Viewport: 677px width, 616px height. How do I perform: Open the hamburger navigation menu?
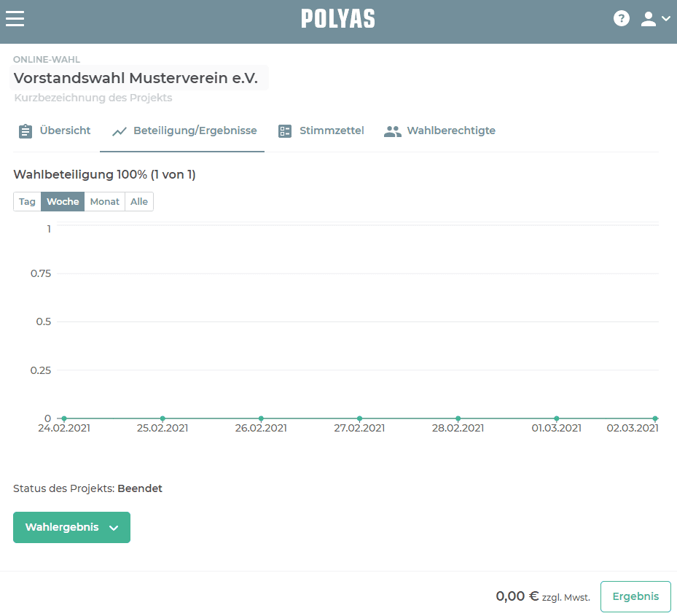tap(15, 19)
